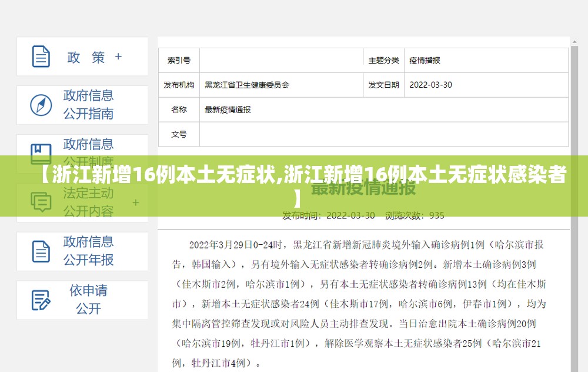Click the green banner headline 浙江新增16例本土无症状

coord(303,185)
